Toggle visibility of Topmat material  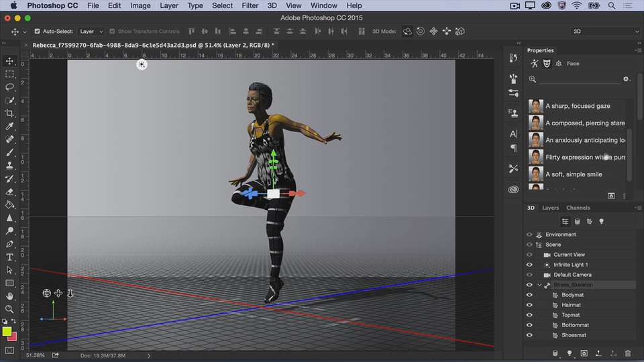[529, 315]
